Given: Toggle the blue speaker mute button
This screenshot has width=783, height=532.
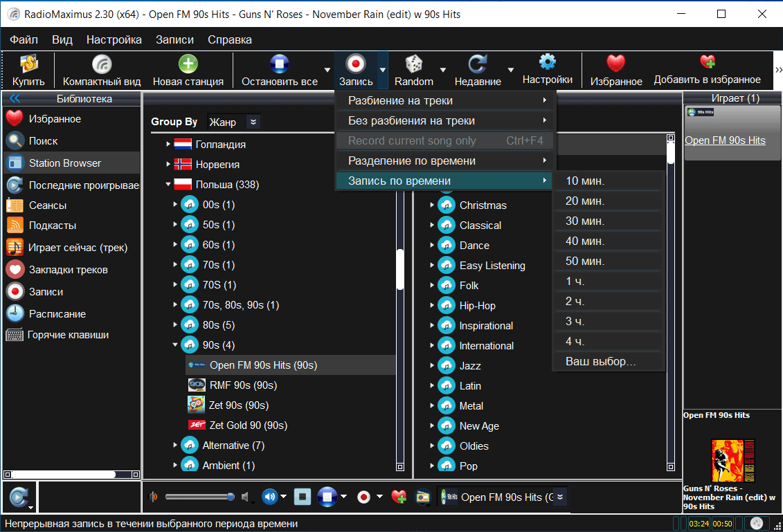Looking at the screenshot, I should coord(270,497).
